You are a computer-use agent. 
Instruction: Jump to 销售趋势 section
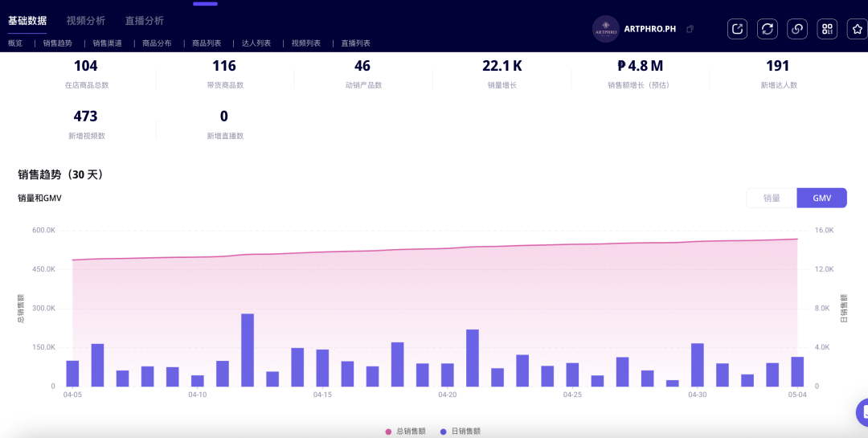point(57,43)
